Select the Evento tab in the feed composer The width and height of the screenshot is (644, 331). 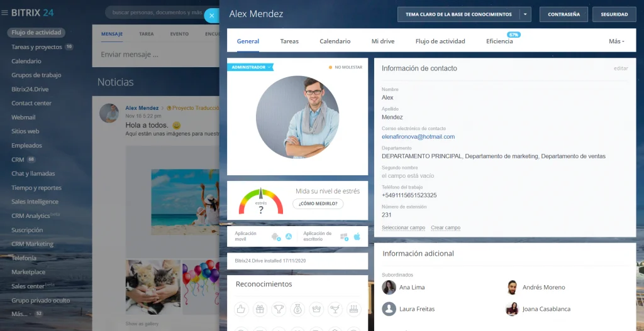click(179, 34)
